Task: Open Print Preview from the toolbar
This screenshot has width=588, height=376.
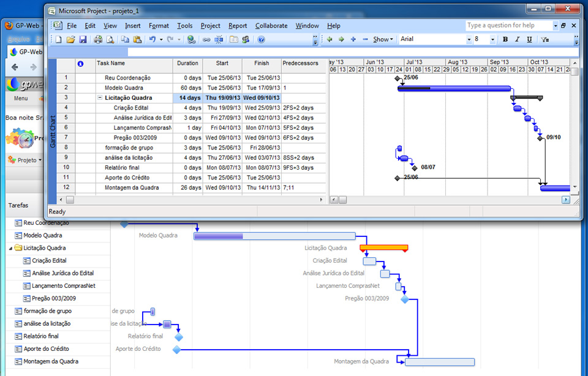Action: click(x=110, y=39)
